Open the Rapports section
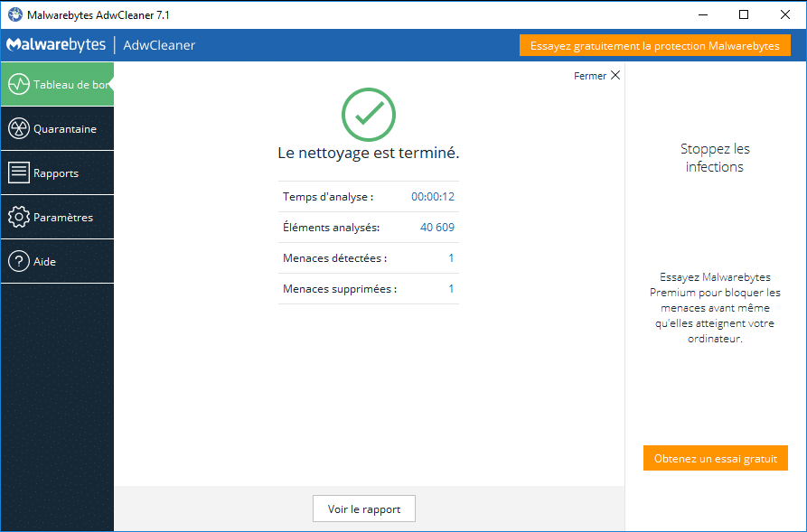 (x=57, y=173)
